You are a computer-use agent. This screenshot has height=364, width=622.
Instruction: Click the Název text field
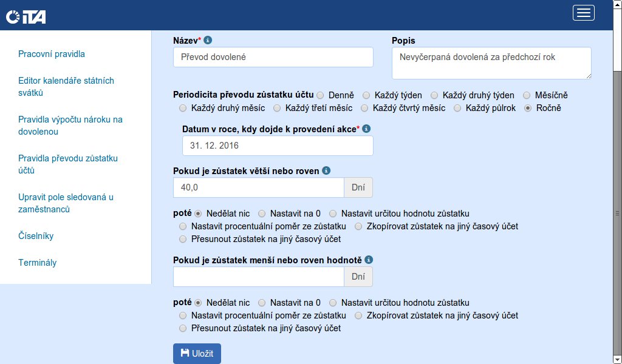pyautogui.click(x=273, y=57)
